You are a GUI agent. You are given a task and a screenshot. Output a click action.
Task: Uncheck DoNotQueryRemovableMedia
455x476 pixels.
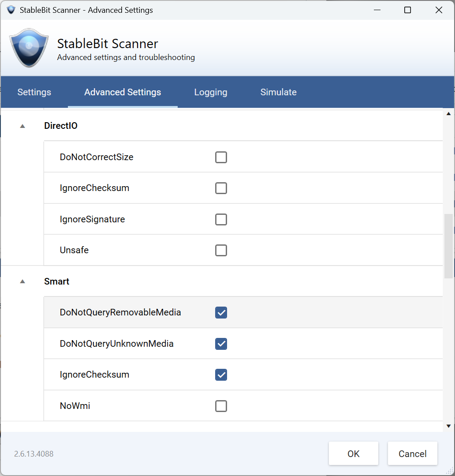click(221, 313)
